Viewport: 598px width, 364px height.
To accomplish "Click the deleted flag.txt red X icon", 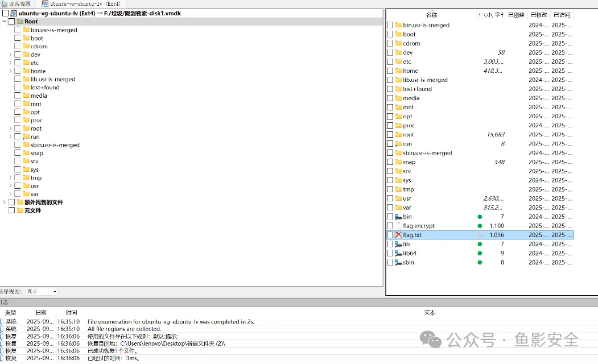I will click(x=398, y=235).
